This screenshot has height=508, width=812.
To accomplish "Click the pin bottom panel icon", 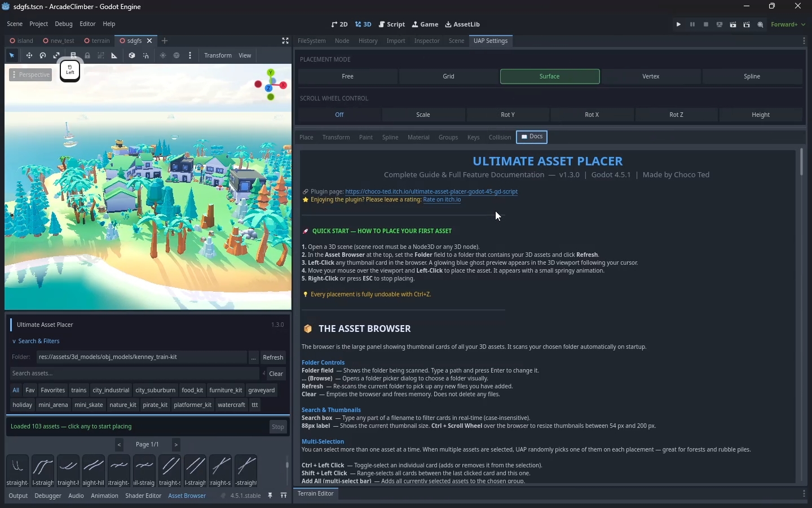I will click(x=271, y=496).
